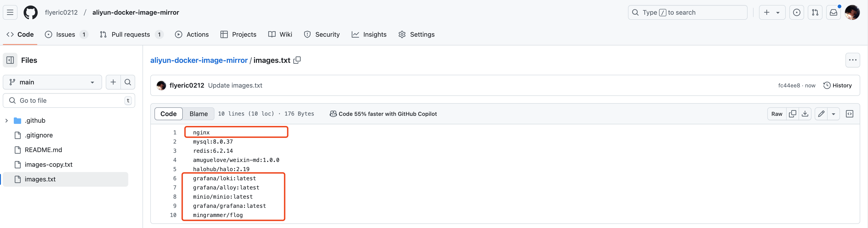
Task: Click the 'redis:6.2.14' line text
Action: pyautogui.click(x=213, y=151)
